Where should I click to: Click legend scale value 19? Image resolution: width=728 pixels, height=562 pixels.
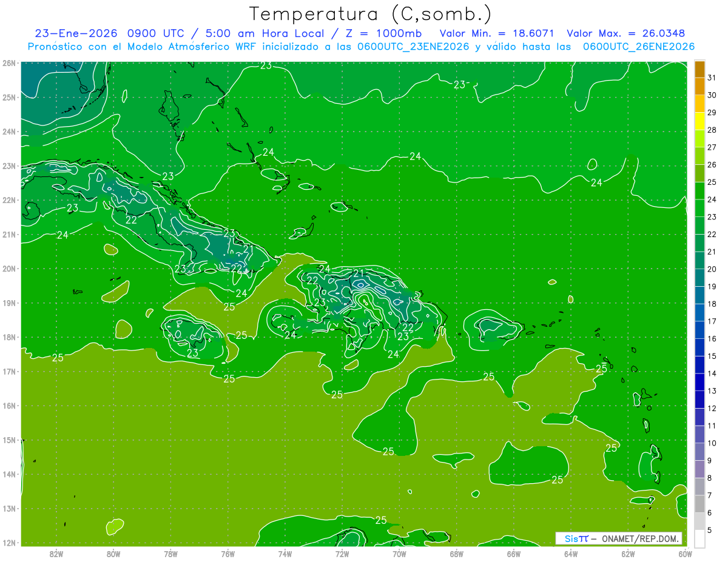712,287
